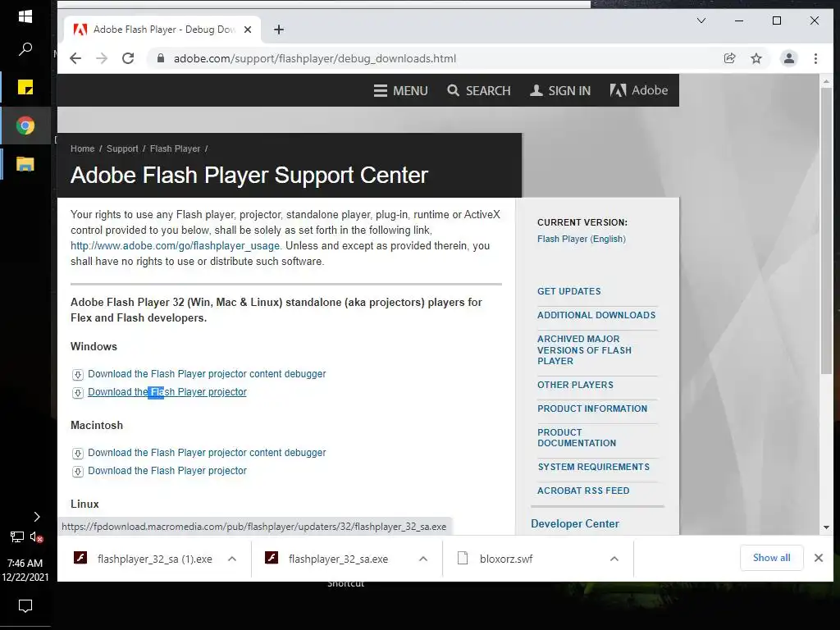Open the tab search dropdown arrow
Viewport: 840px width, 630px height.
tap(701, 21)
